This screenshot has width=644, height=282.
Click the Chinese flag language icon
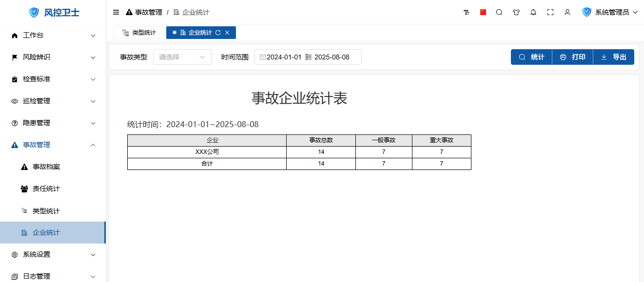(483, 13)
